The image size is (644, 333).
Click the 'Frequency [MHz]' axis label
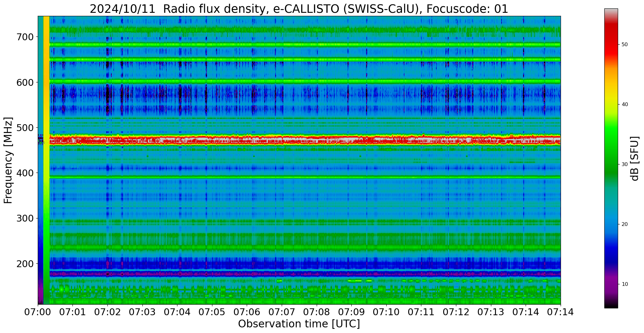point(8,160)
